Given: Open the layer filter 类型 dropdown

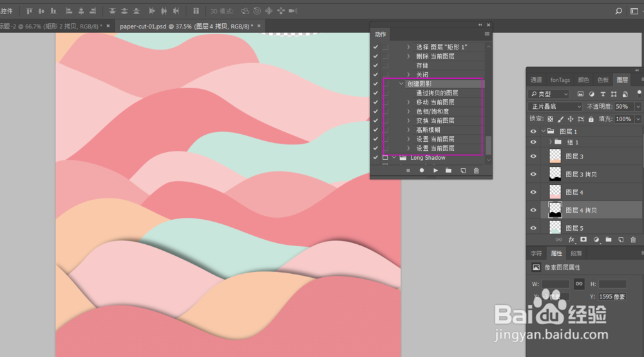Looking at the screenshot, I should point(549,94).
